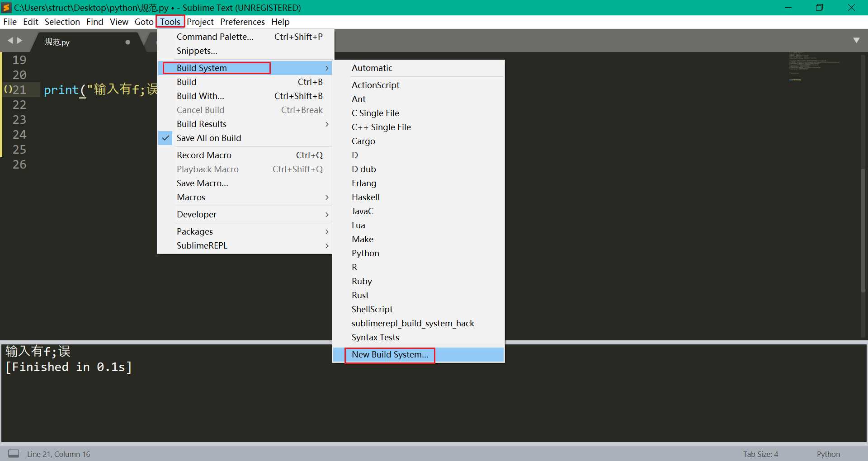Screen dimensions: 868x461
Task: Close the Tools menu
Action: pyautogui.click(x=170, y=22)
